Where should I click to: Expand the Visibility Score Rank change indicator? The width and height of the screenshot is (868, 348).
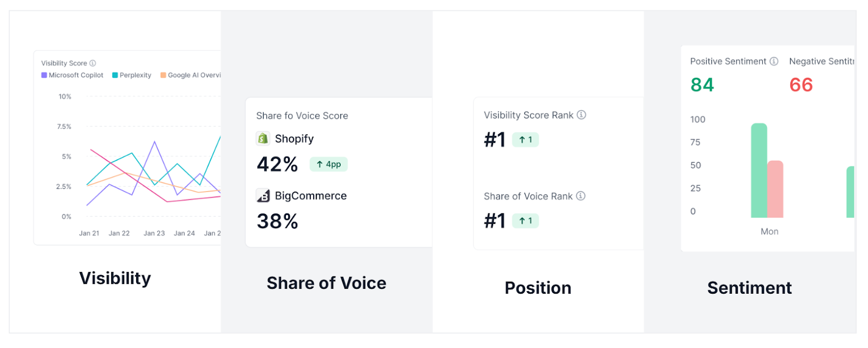point(525,140)
